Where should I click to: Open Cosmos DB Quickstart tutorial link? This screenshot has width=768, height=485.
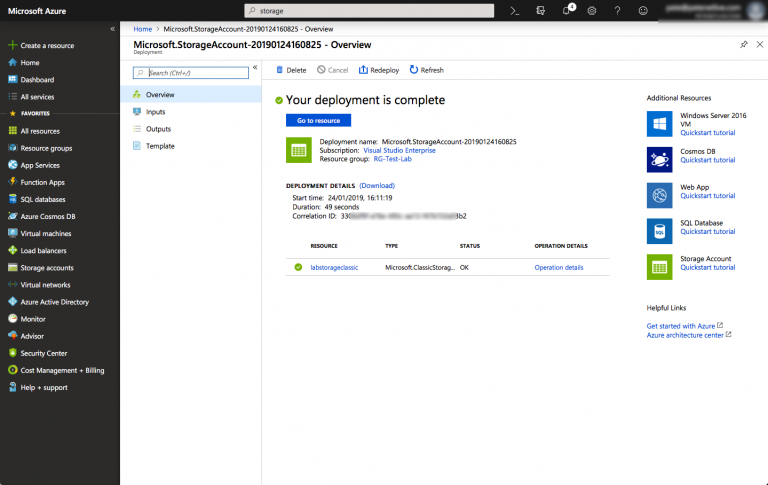(x=707, y=160)
